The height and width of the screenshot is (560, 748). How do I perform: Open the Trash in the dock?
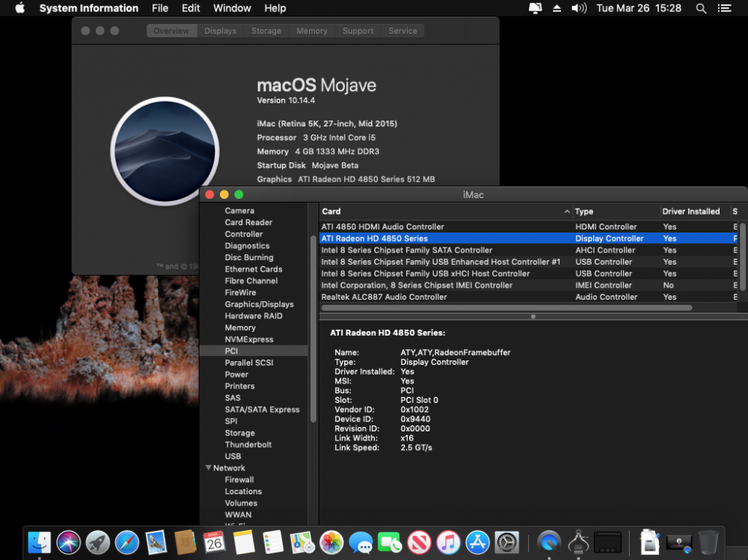[x=708, y=543]
